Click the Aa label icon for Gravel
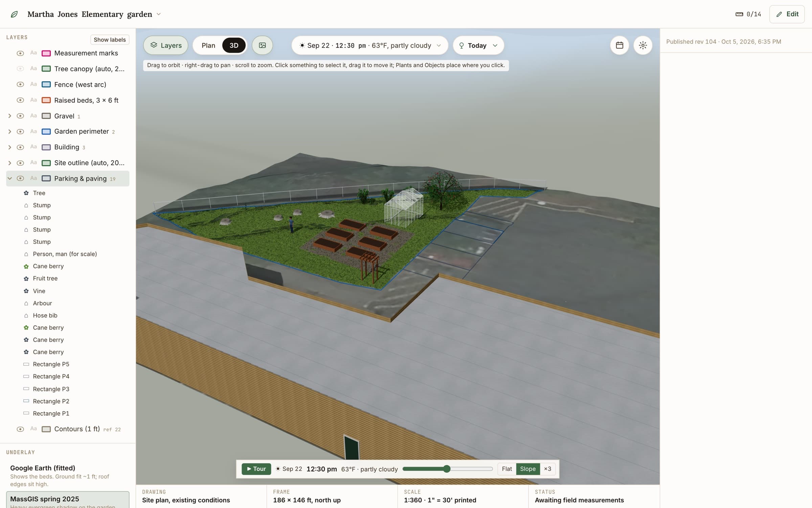The width and height of the screenshot is (812, 508). [x=33, y=116]
